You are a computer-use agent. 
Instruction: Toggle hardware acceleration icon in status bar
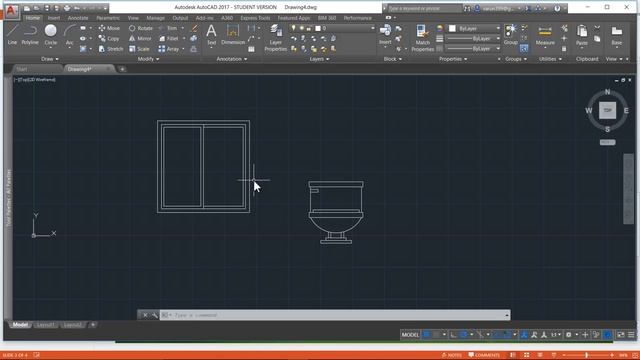(607, 335)
